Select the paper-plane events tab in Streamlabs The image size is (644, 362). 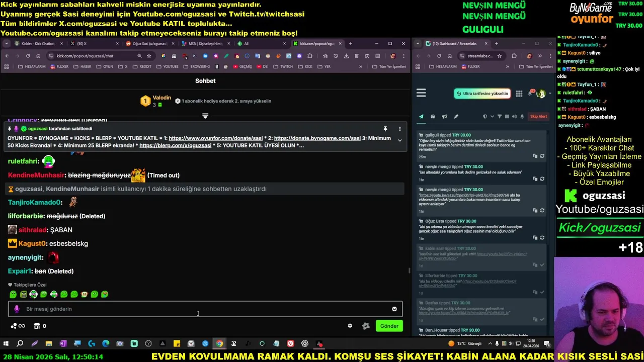[x=421, y=117]
